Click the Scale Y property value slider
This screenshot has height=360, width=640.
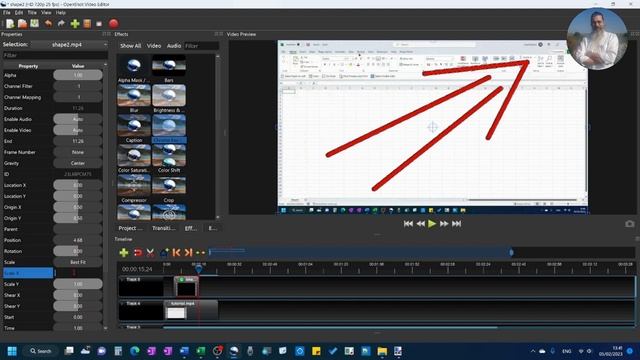pos(78,284)
